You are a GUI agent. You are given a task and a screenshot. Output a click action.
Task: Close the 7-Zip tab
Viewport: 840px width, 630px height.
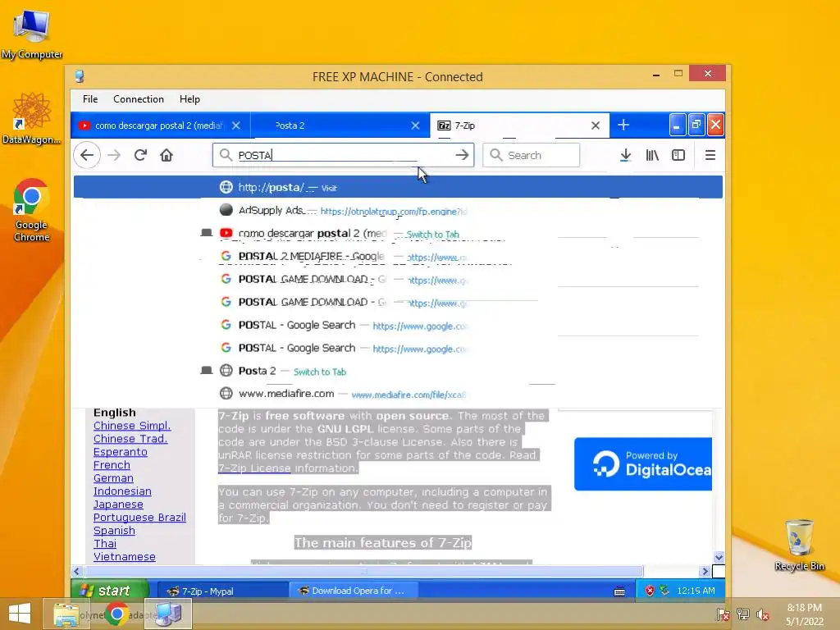pyautogui.click(x=596, y=126)
